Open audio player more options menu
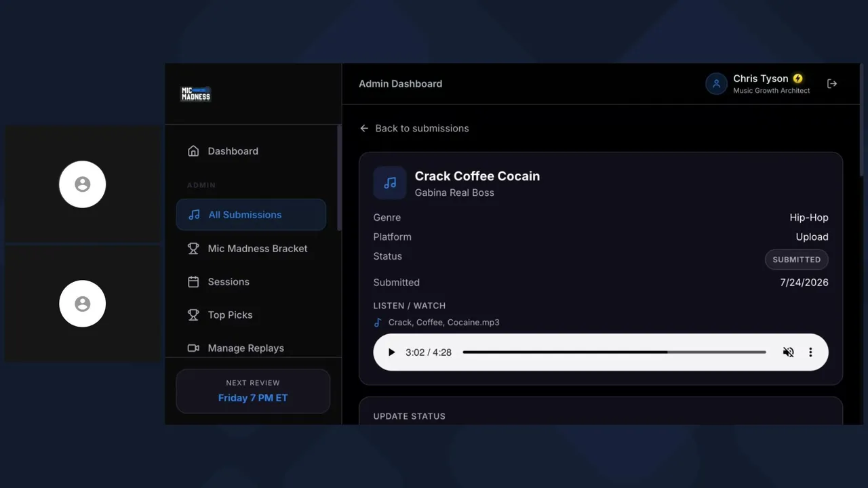868x488 pixels. pyautogui.click(x=810, y=352)
